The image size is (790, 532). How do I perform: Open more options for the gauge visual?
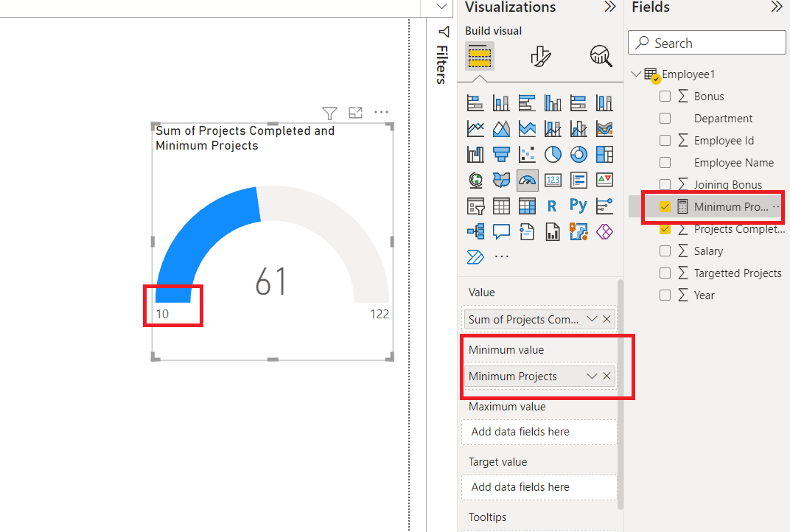[381, 112]
